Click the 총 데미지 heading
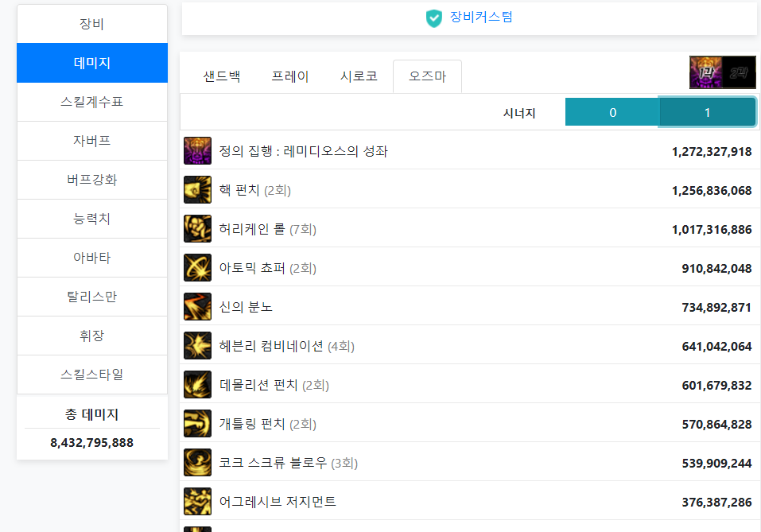The image size is (761, 532). 91,414
